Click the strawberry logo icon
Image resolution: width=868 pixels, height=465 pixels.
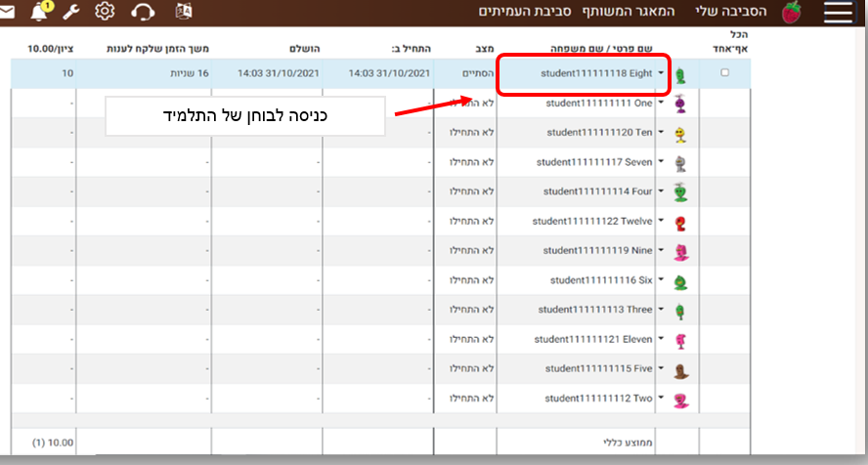[x=792, y=12]
